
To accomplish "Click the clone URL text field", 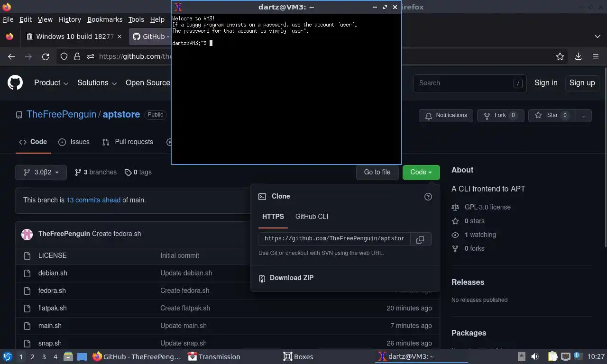I will point(334,239).
